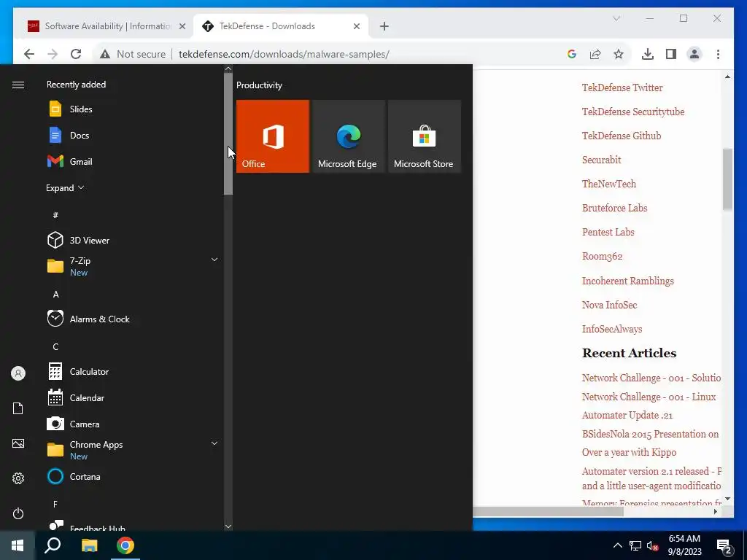Toggle Chrome side panel
Image resolution: width=747 pixels, height=560 pixels.
(671, 54)
